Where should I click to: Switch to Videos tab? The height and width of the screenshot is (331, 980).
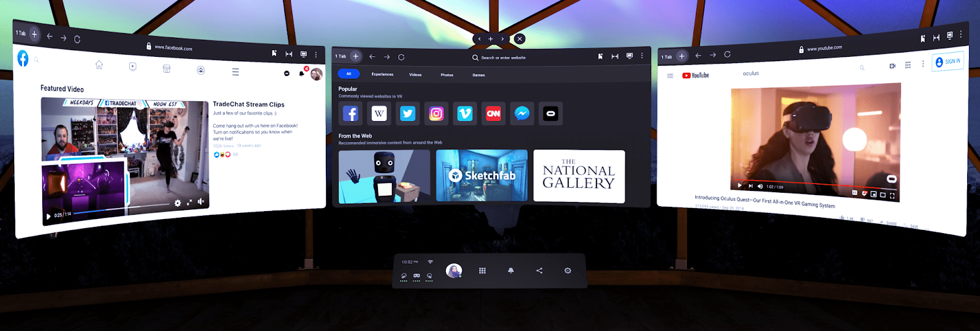(x=415, y=75)
